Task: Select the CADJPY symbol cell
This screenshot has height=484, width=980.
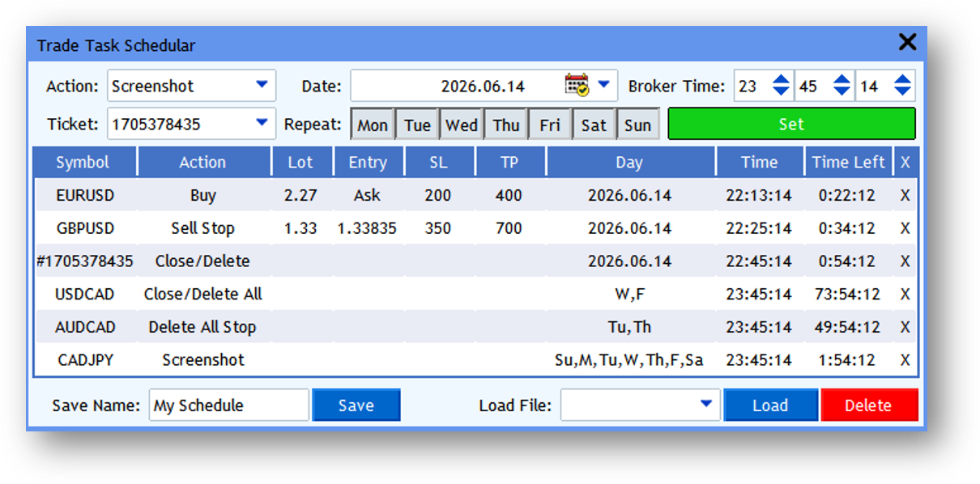Action: point(85,360)
